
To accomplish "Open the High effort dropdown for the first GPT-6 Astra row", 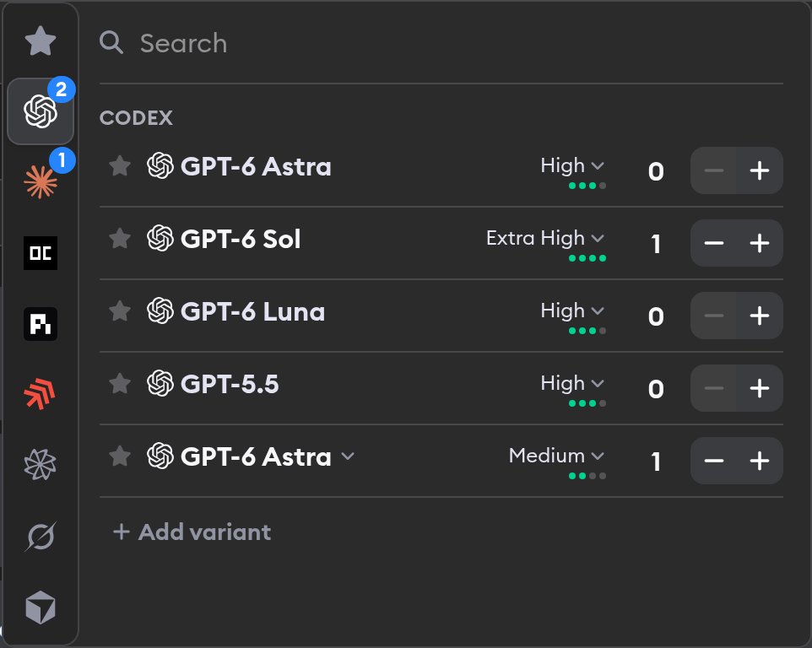I will tap(572, 166).
